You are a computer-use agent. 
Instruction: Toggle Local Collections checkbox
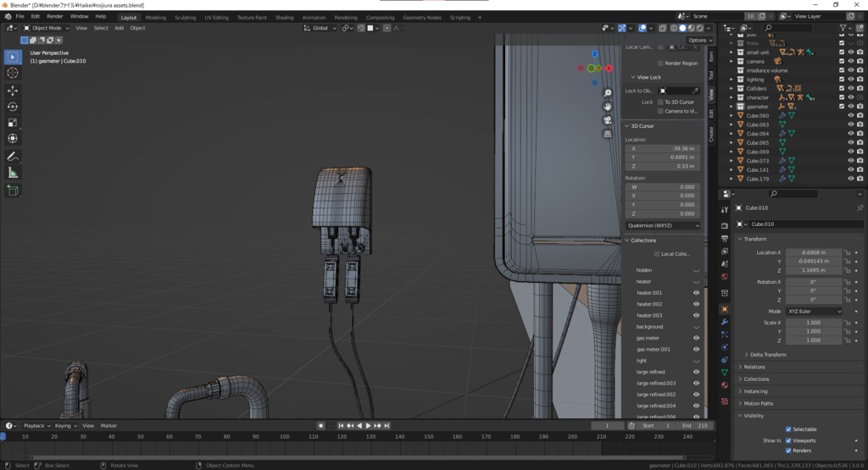click(x=657, y=254)
